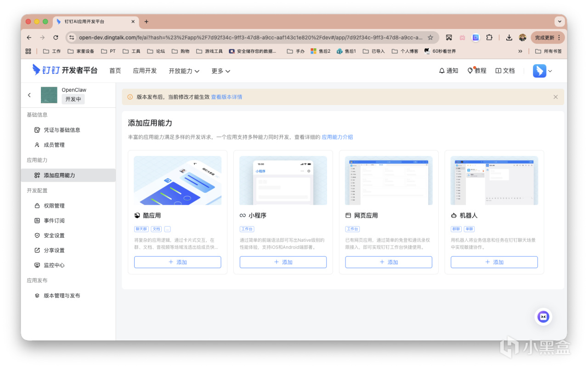Open the 所有书签 folder
This screenshot has width=588, height=368.
click(x=548, y=51)
